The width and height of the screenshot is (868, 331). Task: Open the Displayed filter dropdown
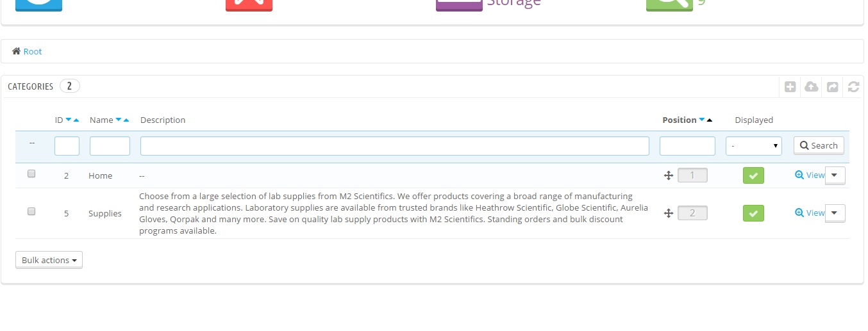pos(754,146)
